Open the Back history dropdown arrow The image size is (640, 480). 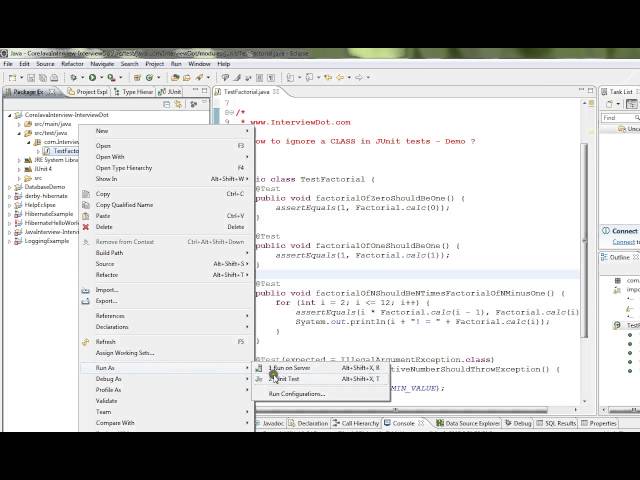[349, 78]
